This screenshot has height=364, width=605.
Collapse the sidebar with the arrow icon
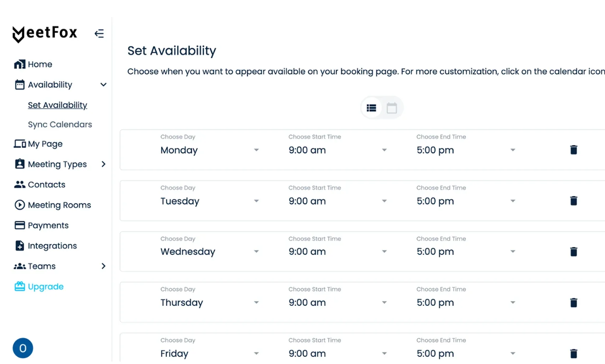99,34
